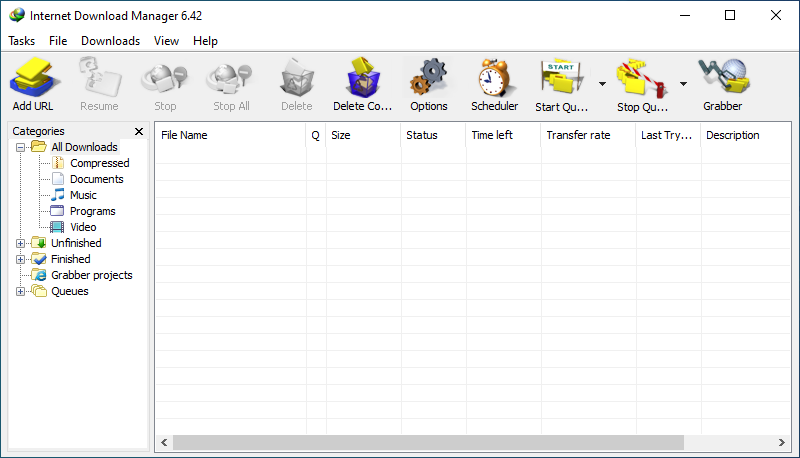Click the Grabber projects icon
This screenshot has width=800, height=458.
(39, 275)
